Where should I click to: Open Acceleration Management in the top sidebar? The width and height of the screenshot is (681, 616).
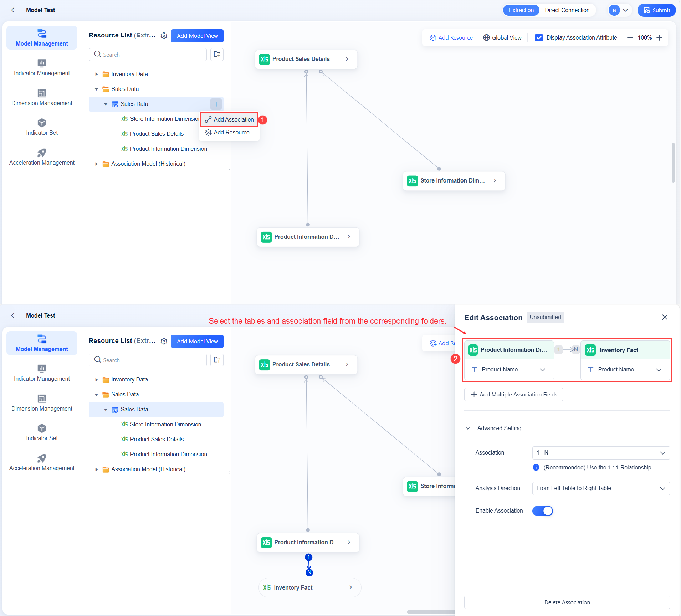pyautogui.click(x=42, y=157)
